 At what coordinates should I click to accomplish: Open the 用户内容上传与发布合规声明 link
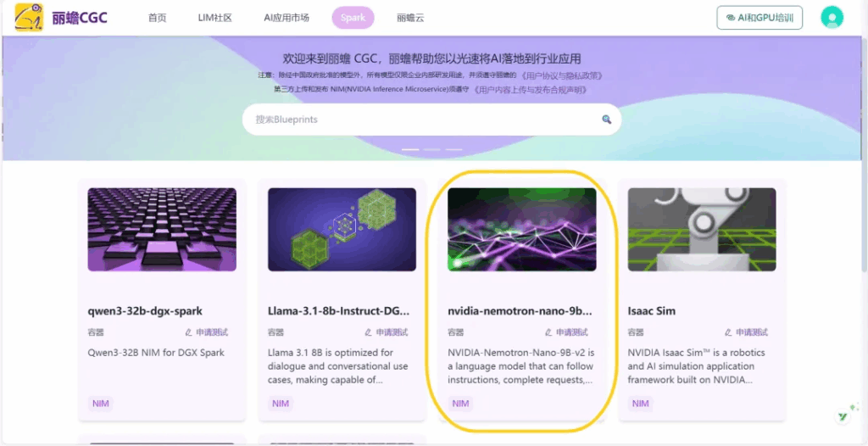pos(530,89)
